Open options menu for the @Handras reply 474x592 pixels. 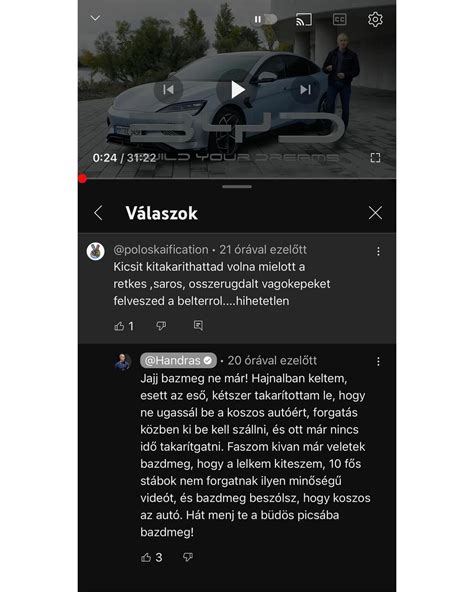[378, 362]
